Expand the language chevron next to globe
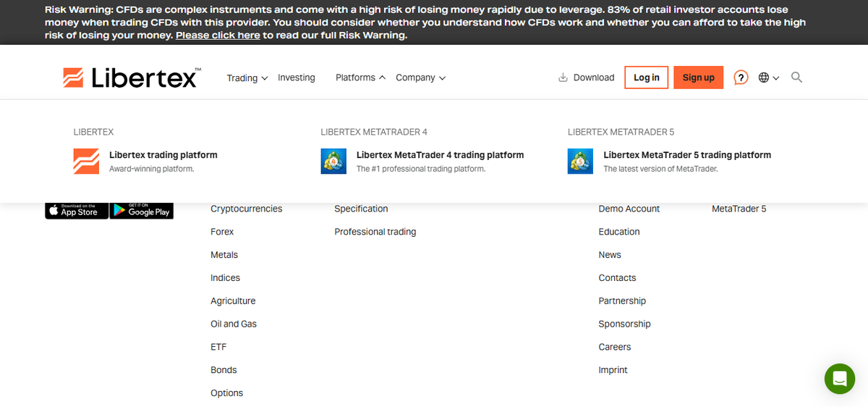The image size is (868, 407). click(776, 77)
